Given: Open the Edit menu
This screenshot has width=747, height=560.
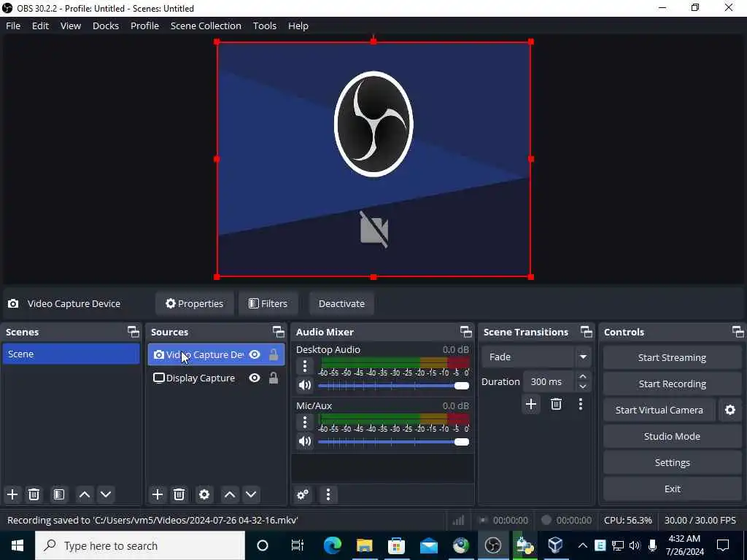Looking at the screenshot, I should coord(41,26).
